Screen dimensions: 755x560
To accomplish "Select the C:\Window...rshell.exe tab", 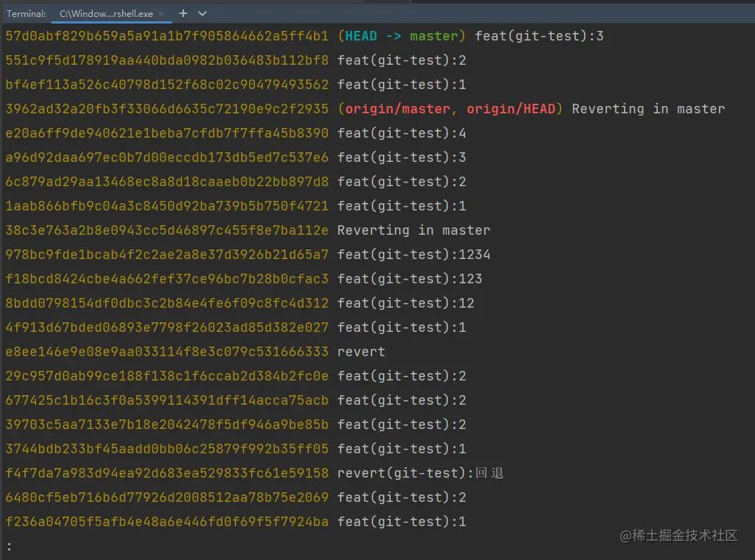I will pyautogui.click(x=106, y=14).
